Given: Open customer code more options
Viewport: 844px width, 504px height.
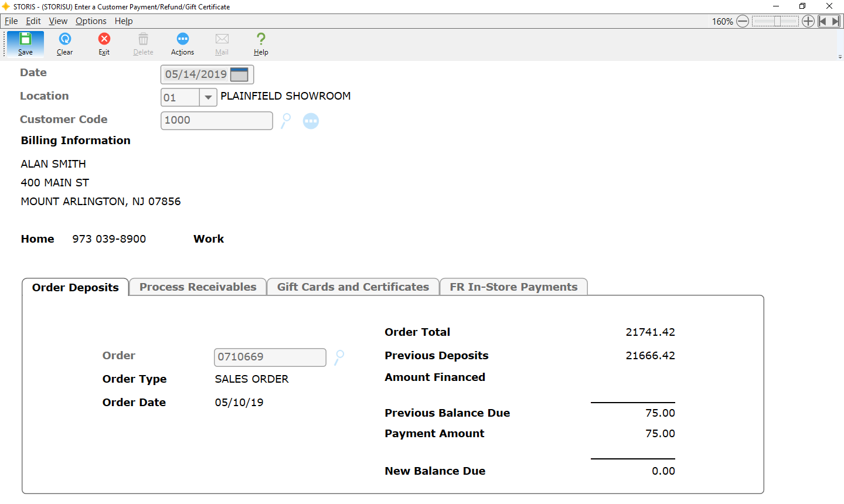Looking at the screenshot, I should [x=311, y=121].
